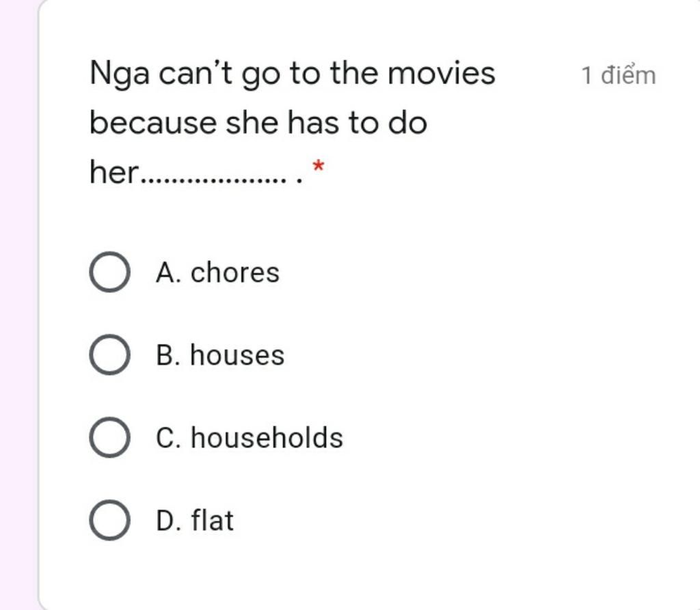The image size is (700, 610).
Task: Mark the C. households radio option
Action: click(x=110, y=437)
